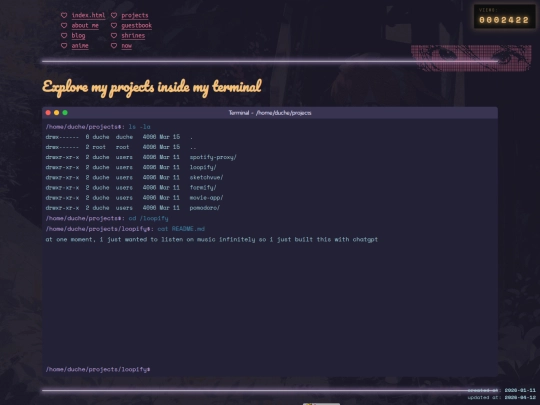Screen dimensions: 540x405
Task: Click the page heading 'Explore my projects'
Action: [x=152, y=87]
